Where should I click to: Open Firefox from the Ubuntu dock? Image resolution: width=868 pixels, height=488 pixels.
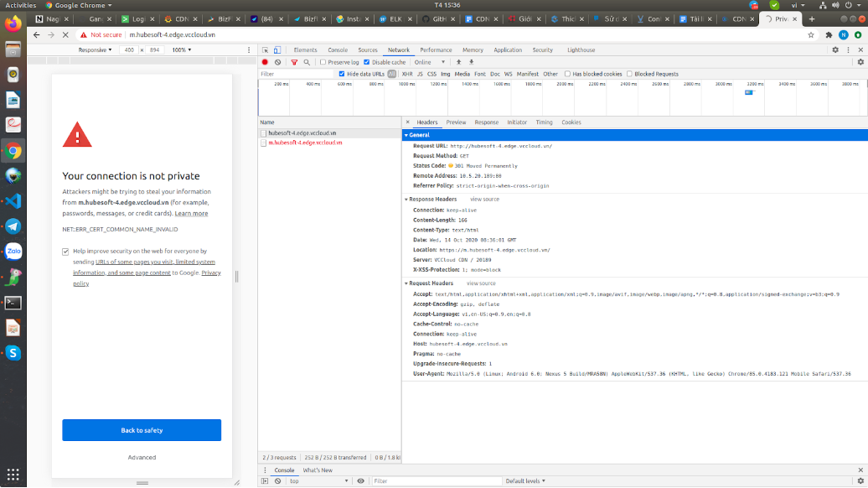pyautogui.click(x=13, y=23)
